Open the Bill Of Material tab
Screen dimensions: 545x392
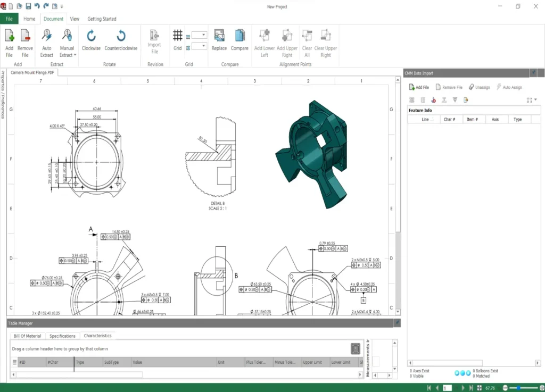pyautogui.click(x=27, y=336)
